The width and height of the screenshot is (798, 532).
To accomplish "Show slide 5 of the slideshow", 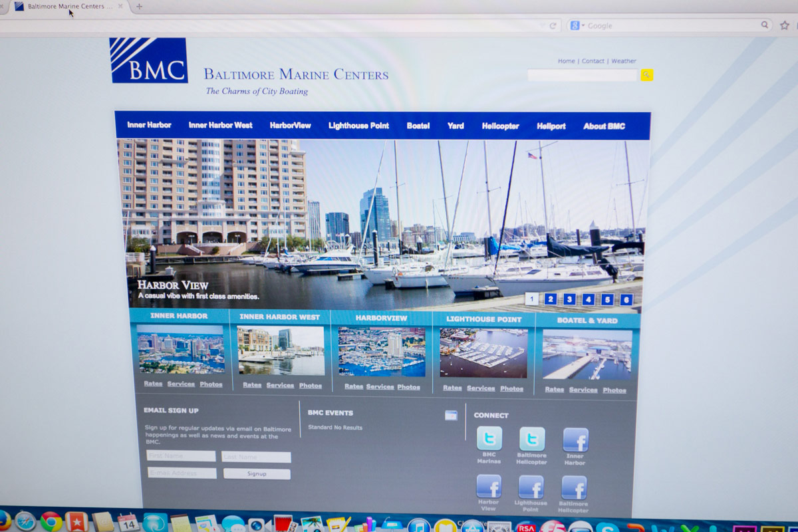I will point(607,299).
